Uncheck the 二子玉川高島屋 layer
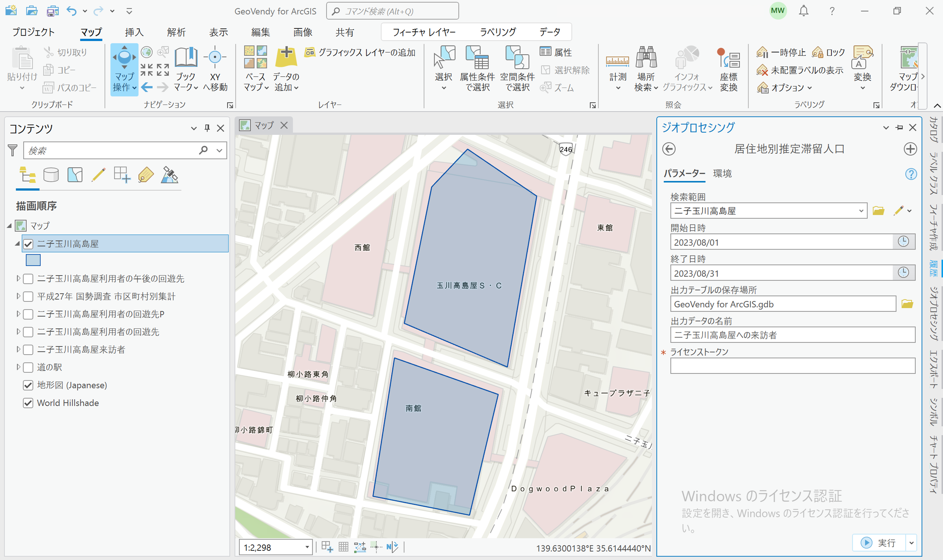This screenshot has height=560, width=943. coord(28,244)
